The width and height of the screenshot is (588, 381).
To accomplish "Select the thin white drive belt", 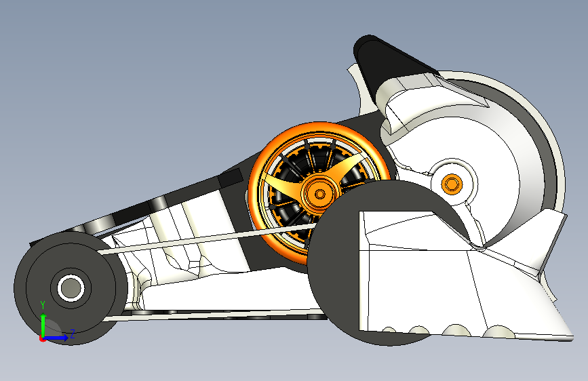I will click(x=208, y=239).
